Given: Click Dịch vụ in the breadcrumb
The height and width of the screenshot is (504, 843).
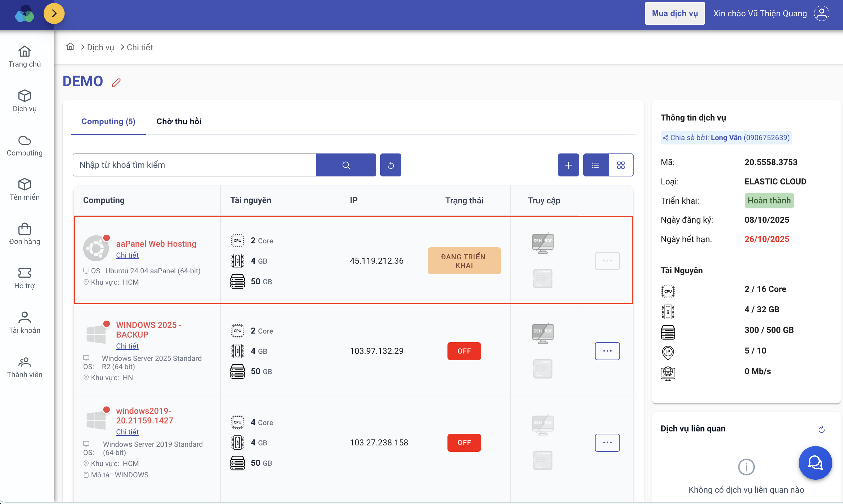Looking at the screenshot, I should click(x=100, y=47).
